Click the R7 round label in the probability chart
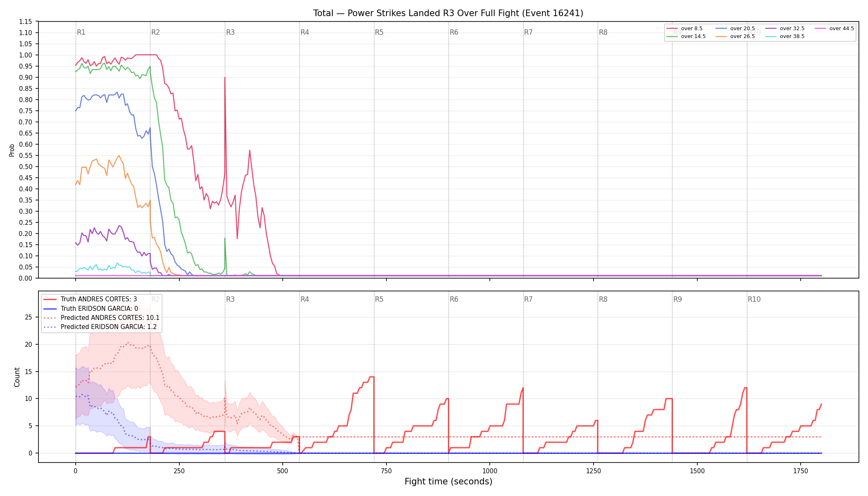Screen dimensions: 868x496 pyautogui.click(x=528, y=32)
